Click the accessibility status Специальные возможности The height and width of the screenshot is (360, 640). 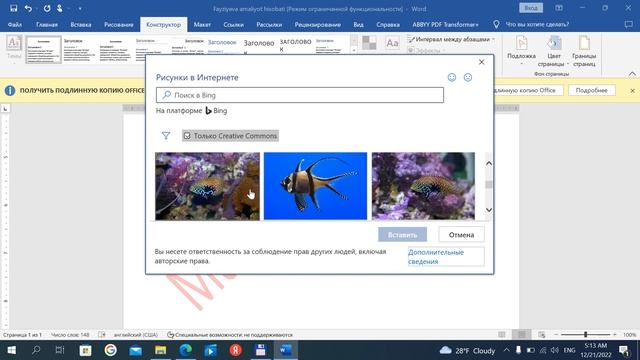(x=230, y=335)
